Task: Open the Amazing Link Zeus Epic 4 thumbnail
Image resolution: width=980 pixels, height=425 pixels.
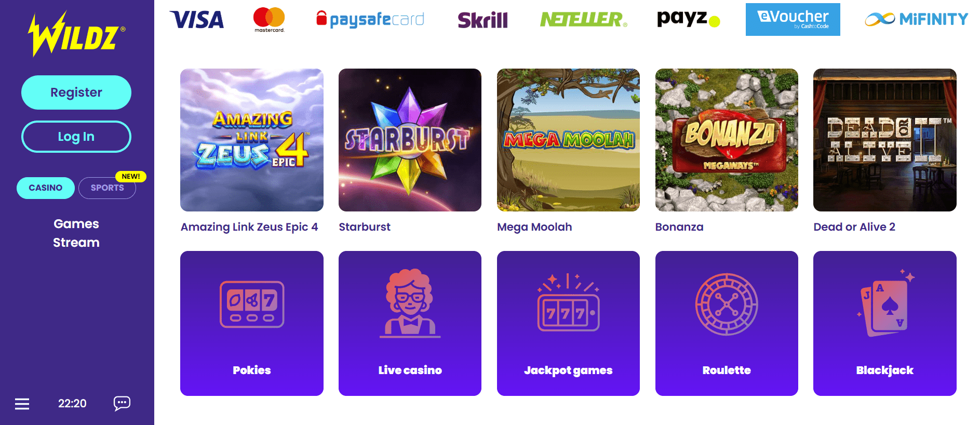Action: click(252, 140)
